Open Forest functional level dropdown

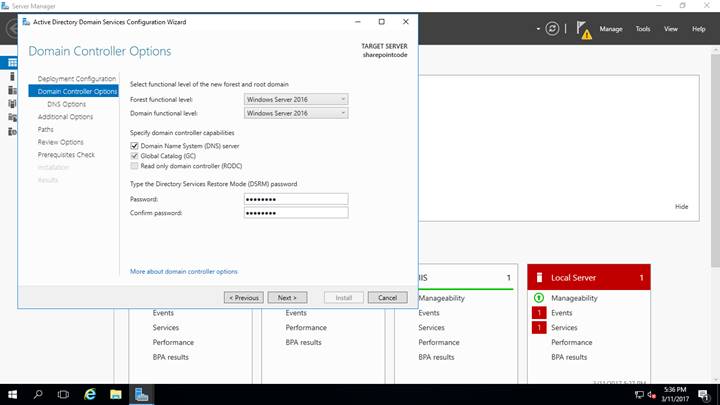pos(296,99)
